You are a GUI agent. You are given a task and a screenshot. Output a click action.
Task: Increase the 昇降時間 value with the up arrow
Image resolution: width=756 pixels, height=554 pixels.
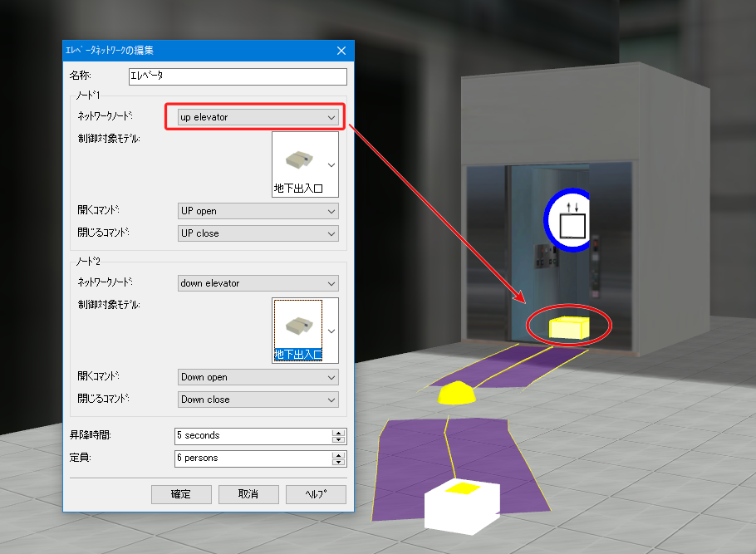[338, 433]
